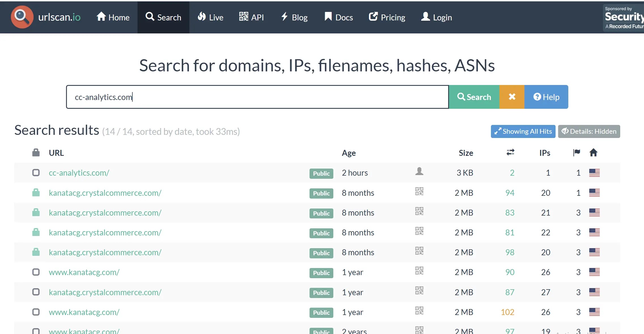Click QR icon on first kanatacg.crystalcommerce.com row
Screen dimensions: 644x334
(419, 191)
